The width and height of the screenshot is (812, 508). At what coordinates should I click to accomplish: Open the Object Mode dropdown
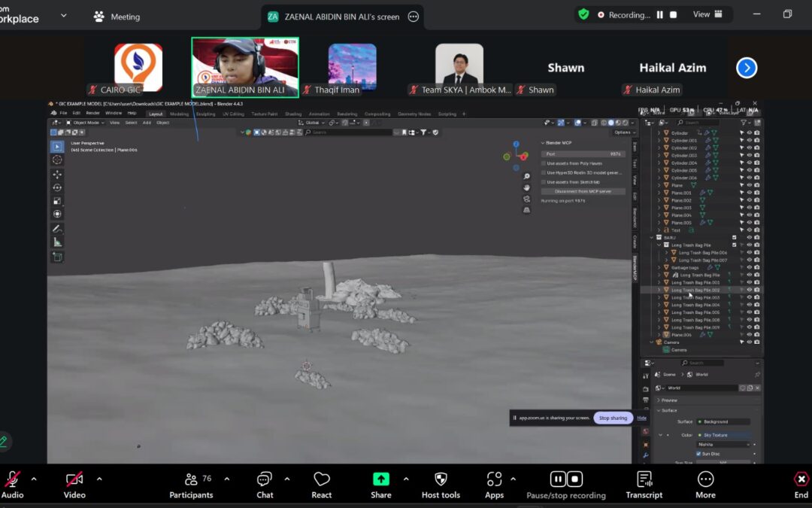(84, 122)
